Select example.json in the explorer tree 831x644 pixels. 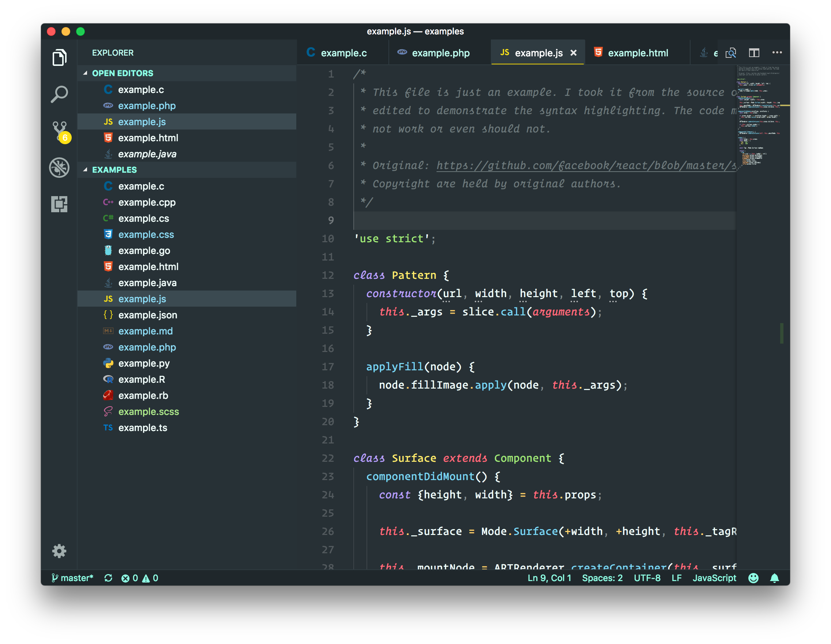click(x=147, y=315)
